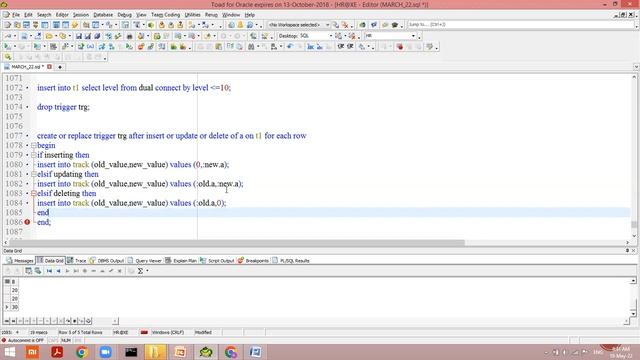Image resolution: width=640 pixels, height=360 pixels.
Task: Click the Data Grid cell containing 30
Action: [x=15, y=307]
